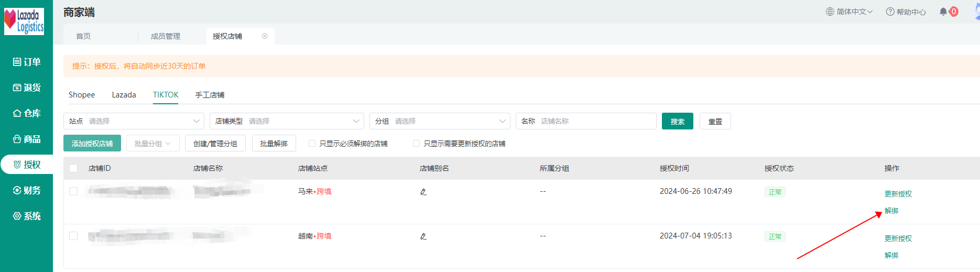Image resolution: width=980 pixels, height=272 pixels.
Task: Edit store alias for the Vietnam store
Action: pyautogui.click(x=423, y=236)
